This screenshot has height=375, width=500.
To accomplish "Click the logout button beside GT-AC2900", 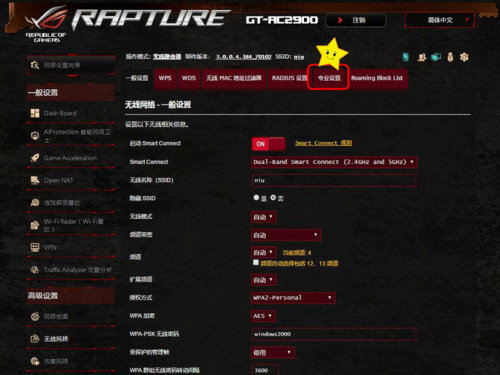I will (356, 20).
